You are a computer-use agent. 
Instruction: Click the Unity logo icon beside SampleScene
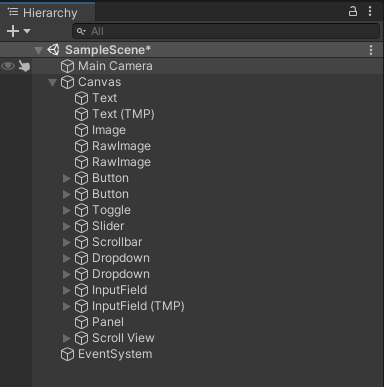point(53,50)
